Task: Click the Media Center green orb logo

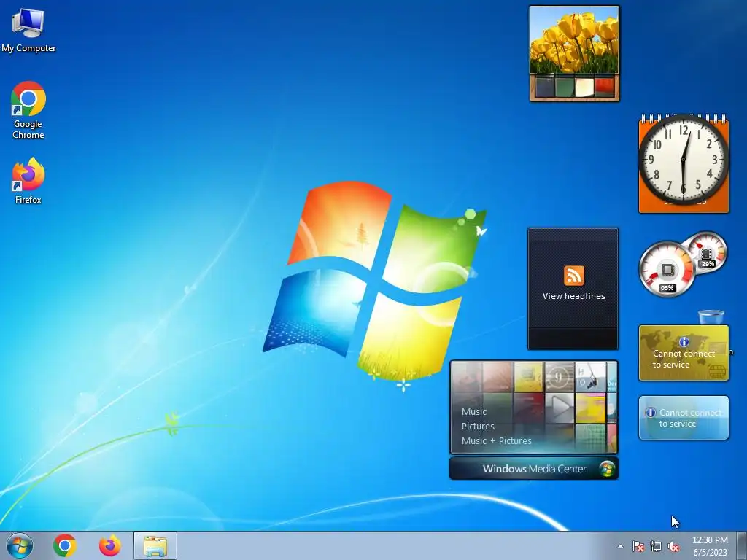Action: click(606, 469)
